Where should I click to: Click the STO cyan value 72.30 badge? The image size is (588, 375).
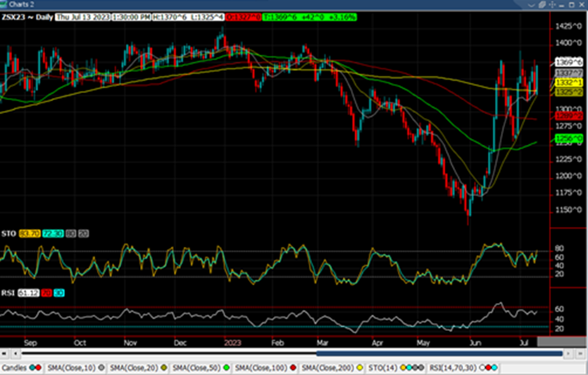(52, 235)
